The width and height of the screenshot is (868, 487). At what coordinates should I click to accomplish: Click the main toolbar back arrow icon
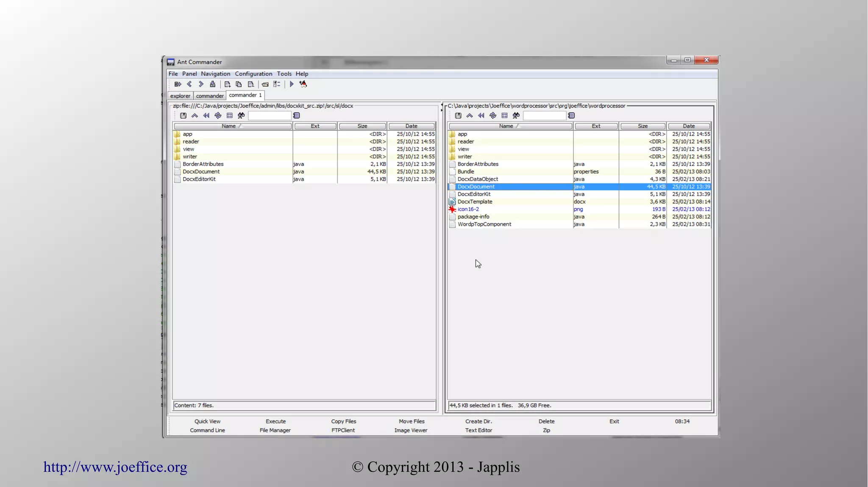pyautogui.click(x=189, y=84)
